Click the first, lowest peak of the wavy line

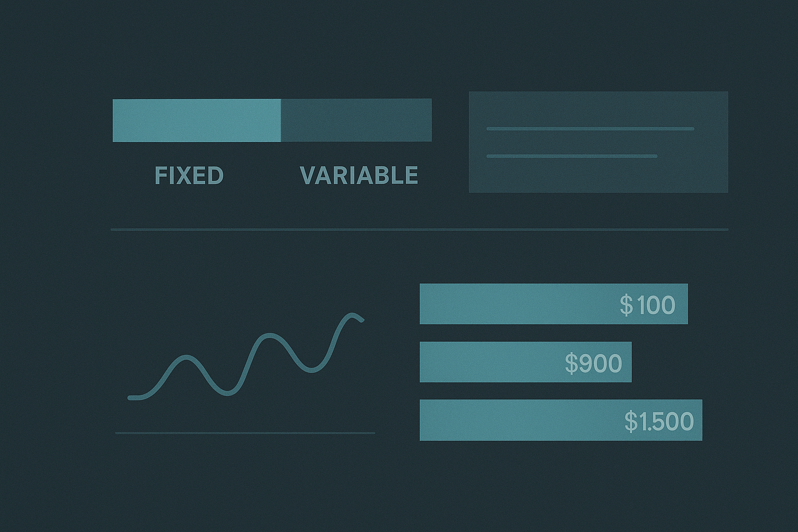[x=185, y=357]
